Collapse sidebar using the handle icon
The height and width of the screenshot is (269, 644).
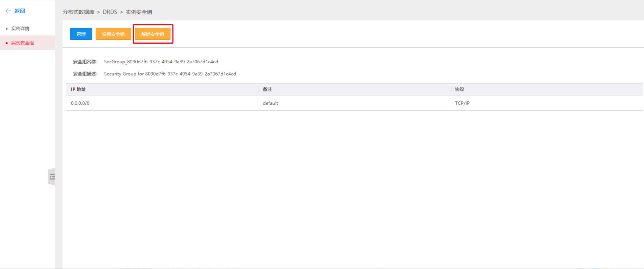coord(52,177)
